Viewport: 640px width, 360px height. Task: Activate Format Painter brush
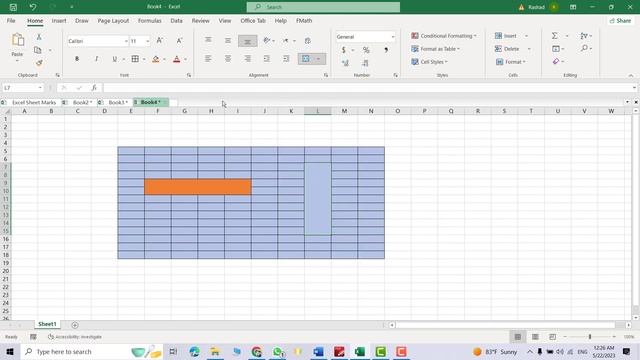point(39,62)
